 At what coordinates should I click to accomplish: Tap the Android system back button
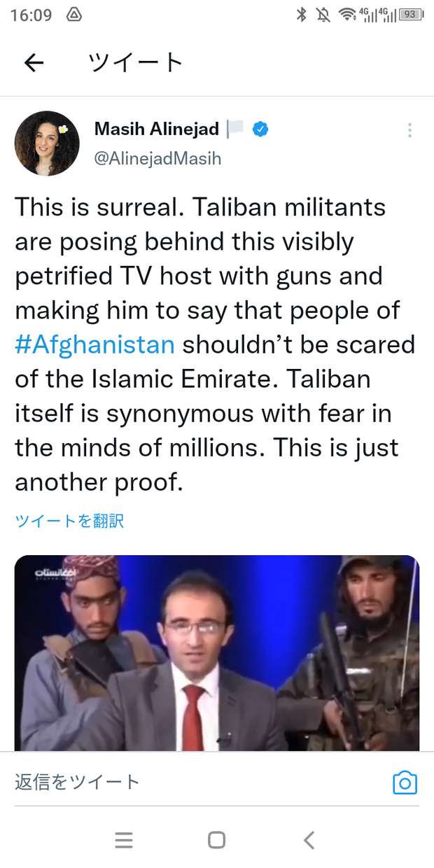(x=309, y=840)
